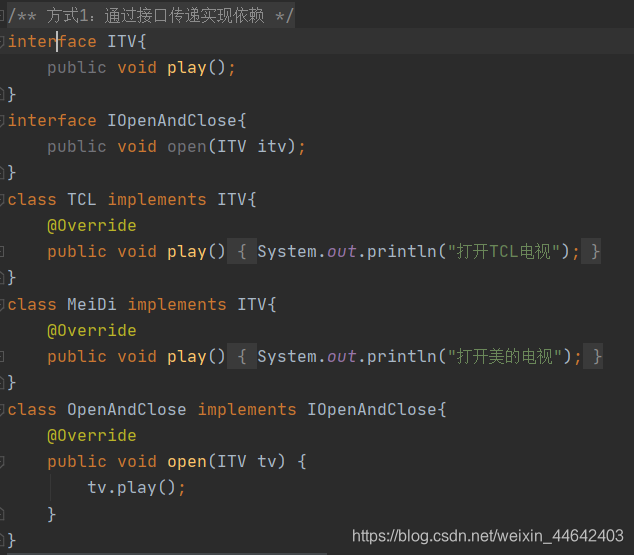Click the "itv" parameter name
Viewport: 634px width, 555px height.
click(272, 147)
